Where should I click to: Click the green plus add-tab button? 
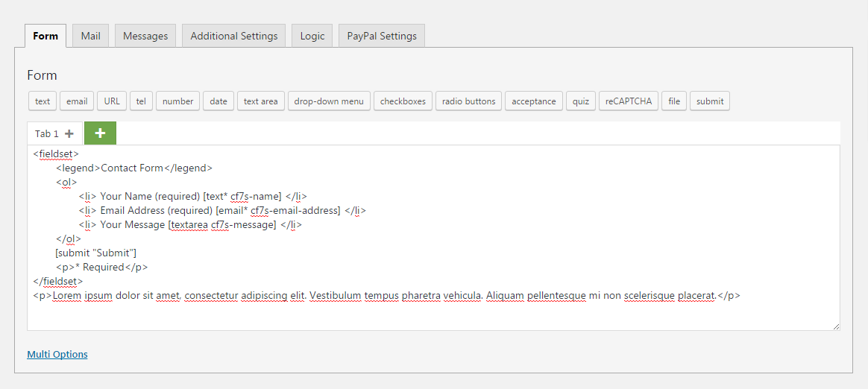(100, 133)
